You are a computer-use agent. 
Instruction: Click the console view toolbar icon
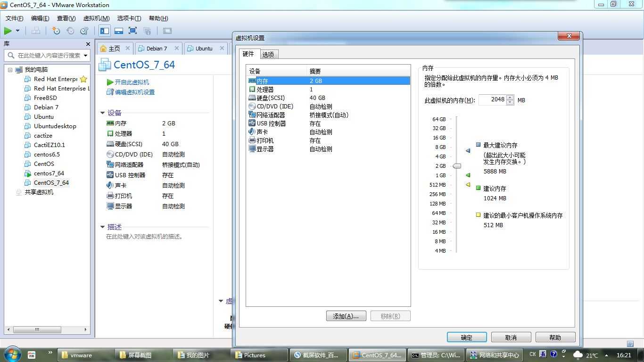pyautogui.click(x=167, y=31)
